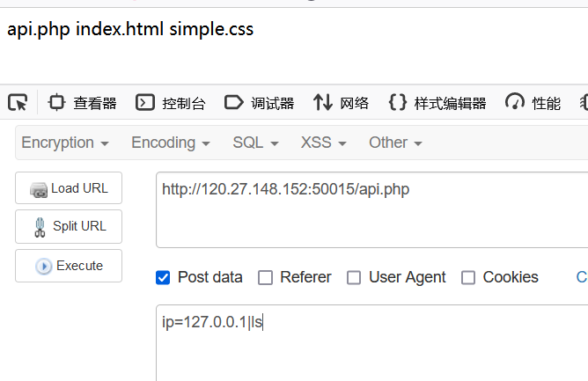The width and height of the screenshot is (588, 381).
Task: Open the Performance (性能) gauge icon
Action: coord(514,101)
